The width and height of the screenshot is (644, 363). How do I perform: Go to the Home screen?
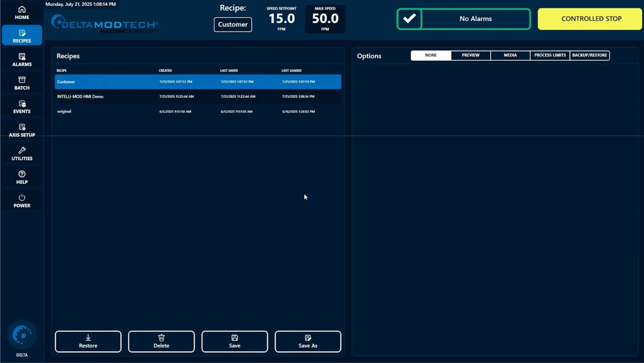22,13
